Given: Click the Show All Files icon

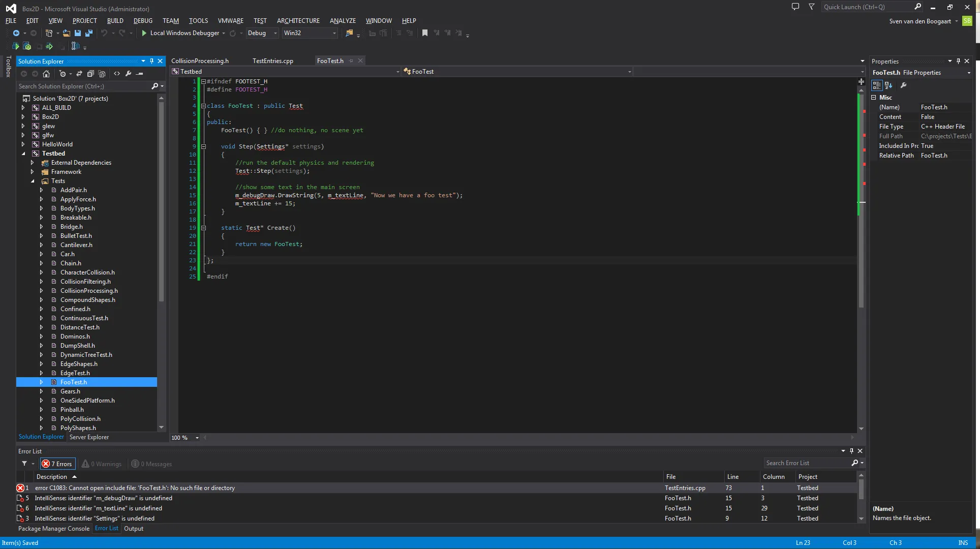Looking at the screenshot, I should (102, 74).
